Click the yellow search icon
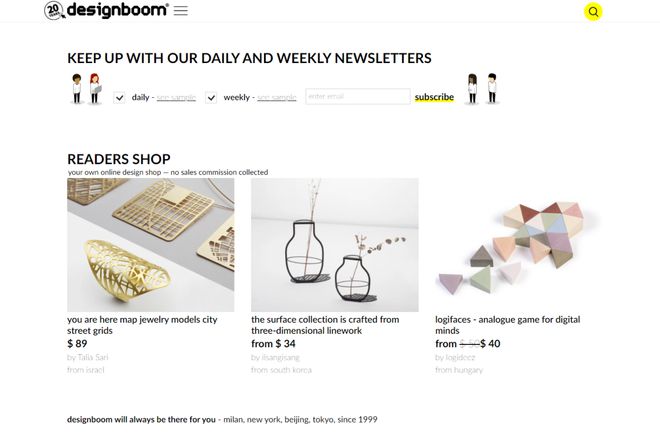The width and height of the screenshot is (660, 433). click(593, 12)
